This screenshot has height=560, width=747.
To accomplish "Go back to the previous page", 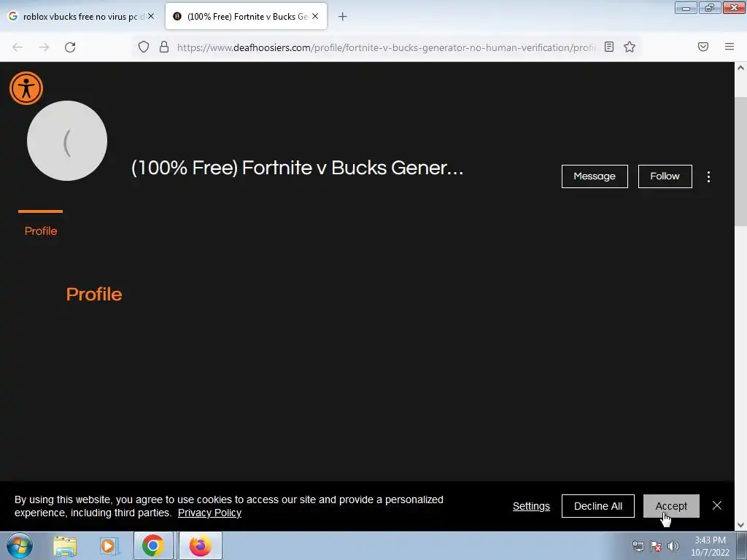I will point(18,47).
